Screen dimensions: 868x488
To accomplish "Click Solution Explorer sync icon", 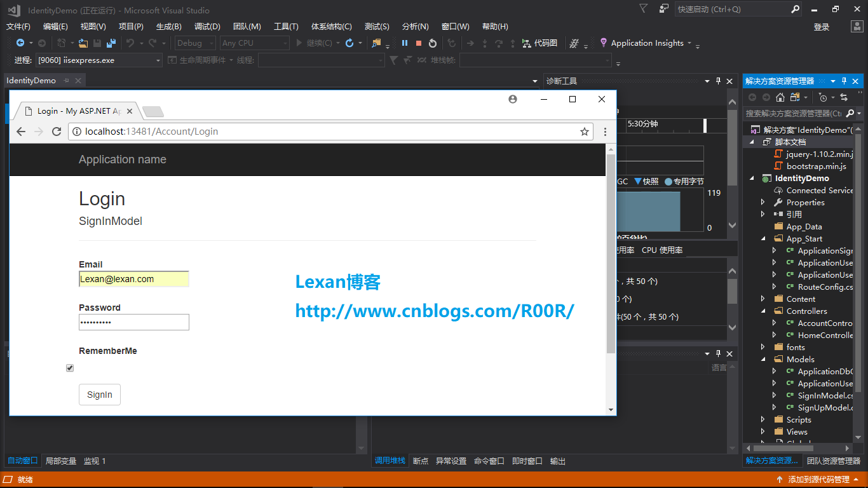I will point(844,97).
